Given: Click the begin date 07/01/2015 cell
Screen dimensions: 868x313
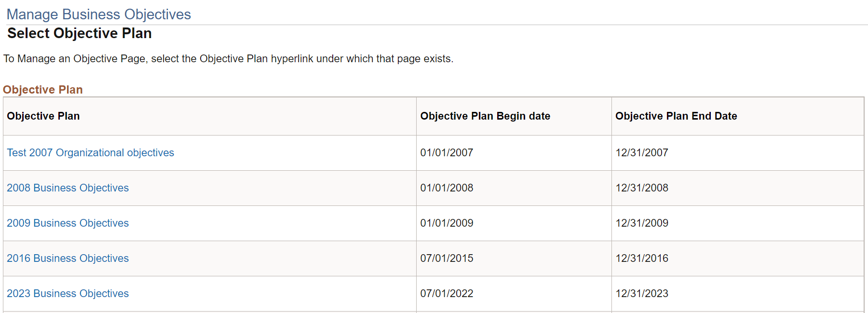Looking at the screenshot, I should 447,259.
